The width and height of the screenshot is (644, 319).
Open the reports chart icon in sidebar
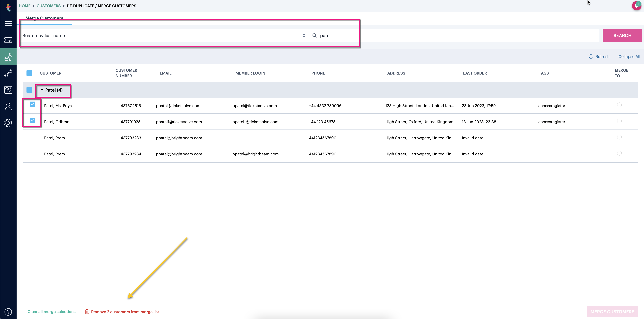[8, 90]
